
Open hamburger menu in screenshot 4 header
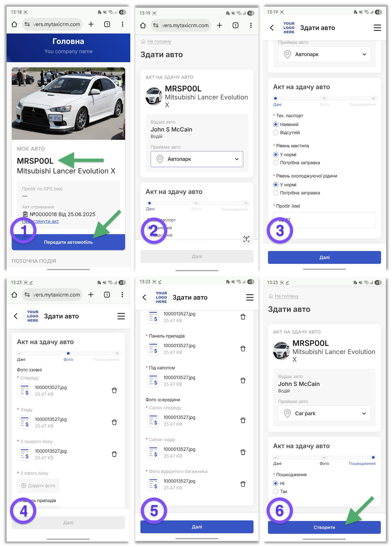[121, 316]
